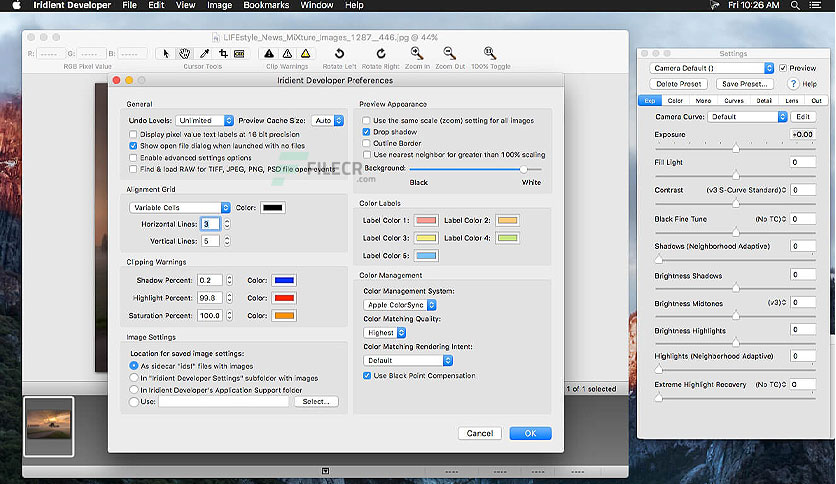Screen dimensions: 836x484
Task: Open the Label Color 1 swatch
Action: 426,220
